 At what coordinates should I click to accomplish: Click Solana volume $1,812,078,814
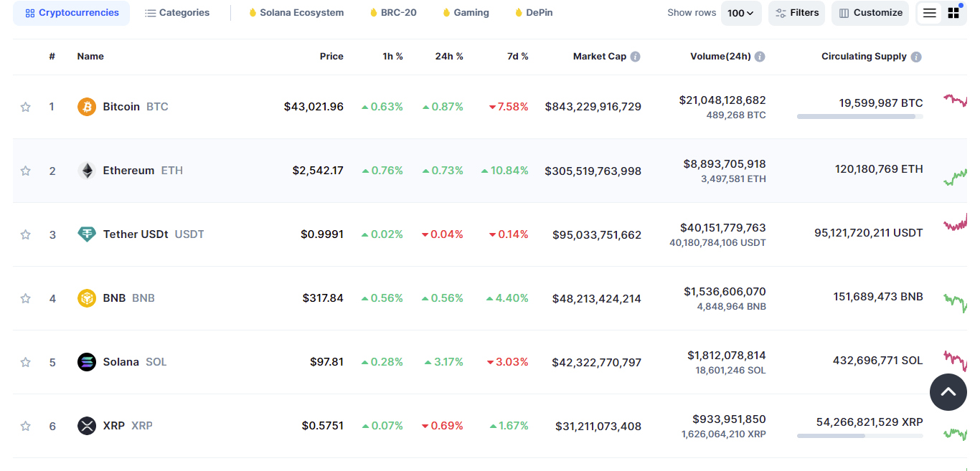pyautogui.click(x=727, y=356)
